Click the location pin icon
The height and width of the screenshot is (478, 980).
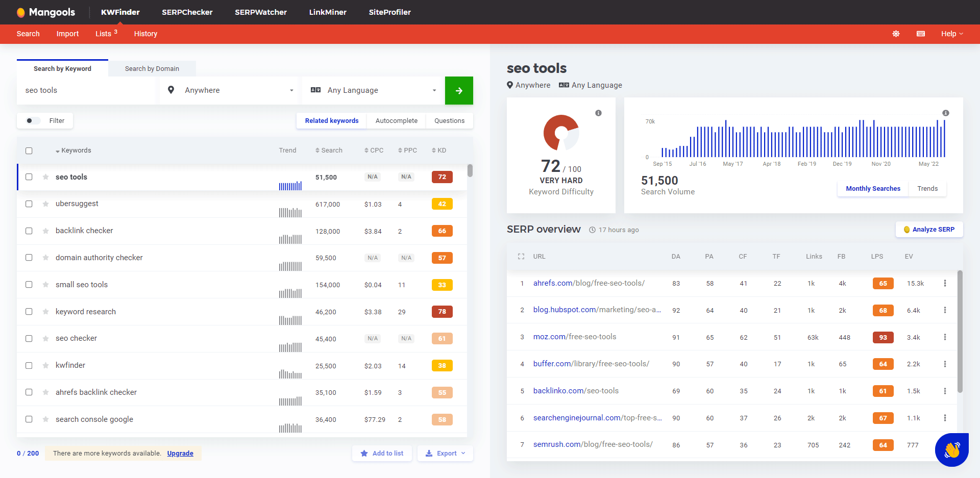pos(171,90)
